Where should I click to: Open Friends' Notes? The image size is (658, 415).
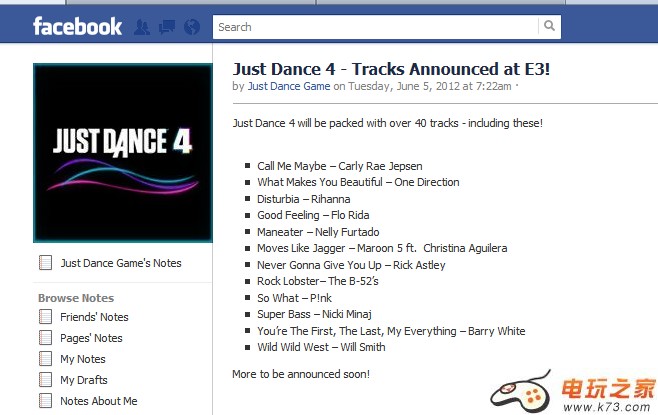pyautogui.click(x=94, y=317)
